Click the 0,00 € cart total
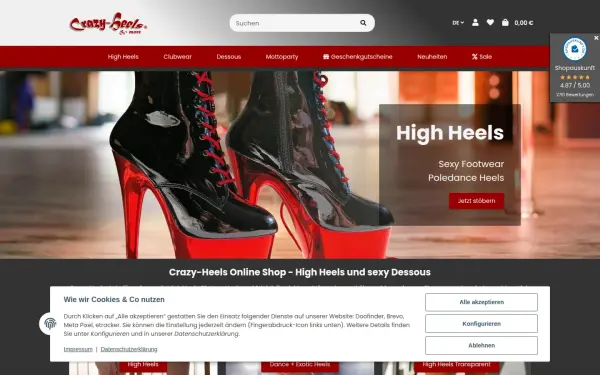This screenshot has height=375, width=600. [x=523, y=23]
